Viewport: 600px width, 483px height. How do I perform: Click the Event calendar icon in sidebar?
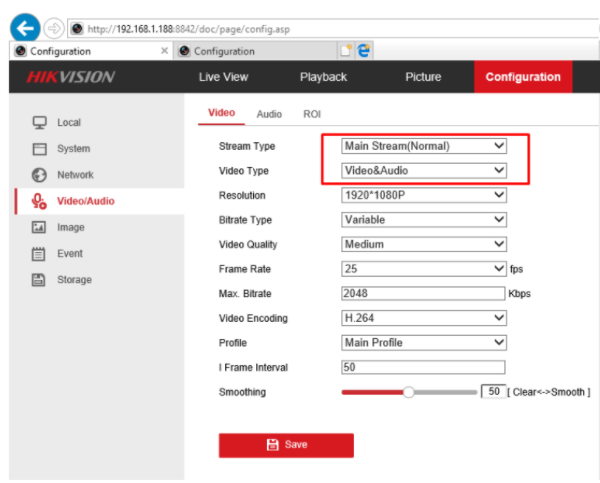(40, 254)
